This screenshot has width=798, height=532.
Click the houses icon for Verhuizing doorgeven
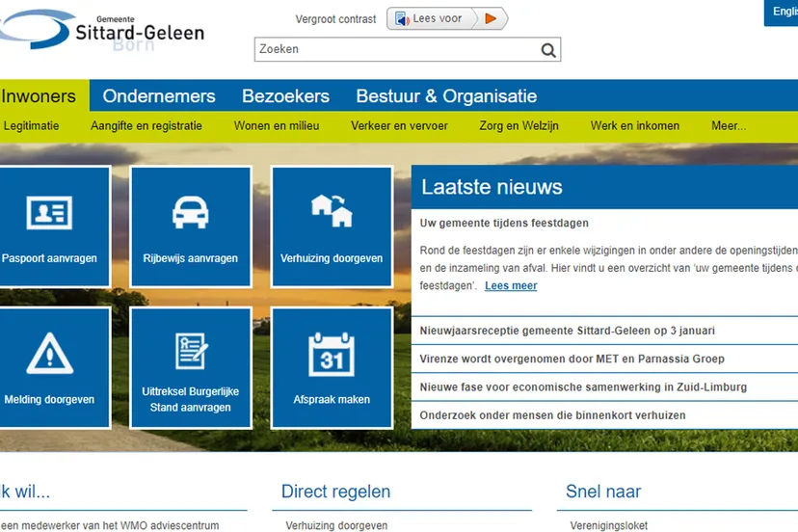tap(332, 210)
